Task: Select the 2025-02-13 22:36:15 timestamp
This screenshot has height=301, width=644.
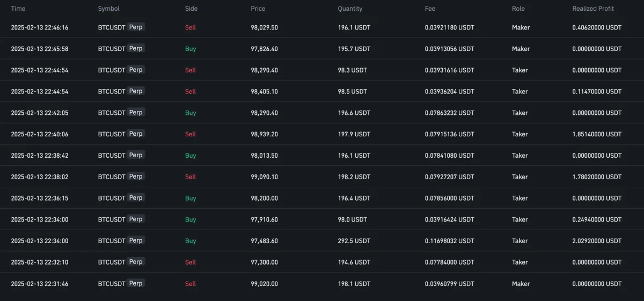Action: [x=40, y=198]
